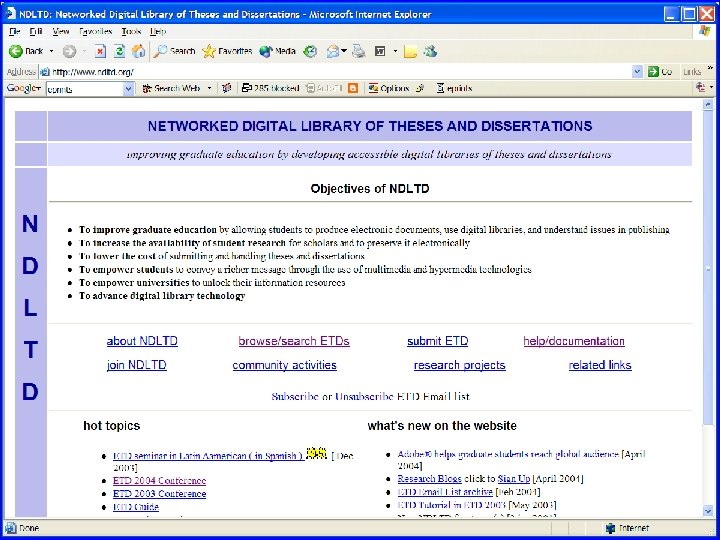Open the help/documentation link
This screenshot has width=720, height=540.
(574, 341)
